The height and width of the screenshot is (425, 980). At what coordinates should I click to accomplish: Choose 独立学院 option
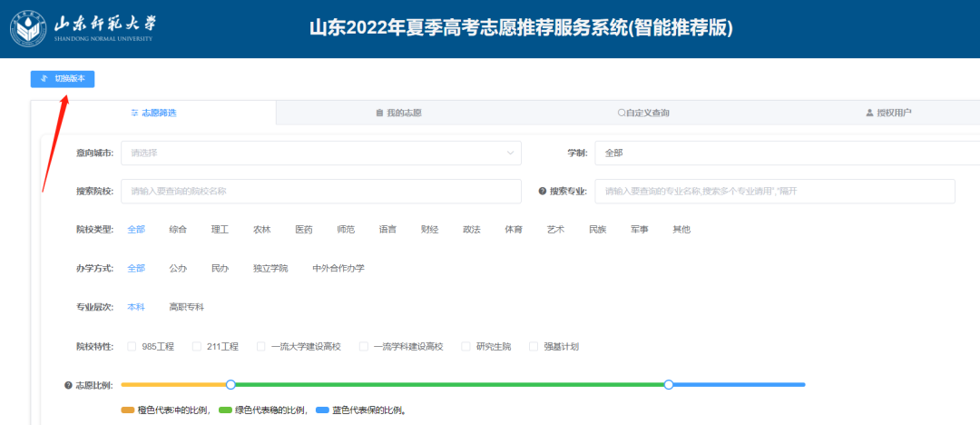pyautogui.click(x=270, y=269)
